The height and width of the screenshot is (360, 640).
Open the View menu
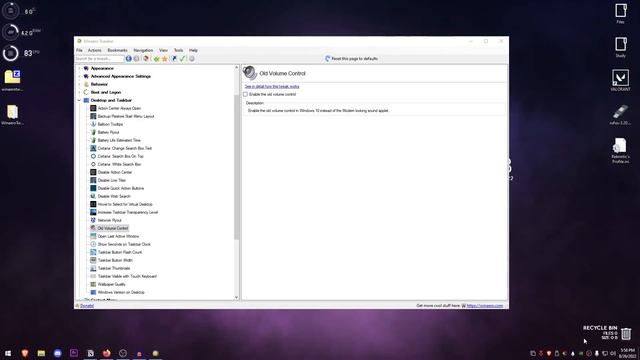(x=163, y=50)
